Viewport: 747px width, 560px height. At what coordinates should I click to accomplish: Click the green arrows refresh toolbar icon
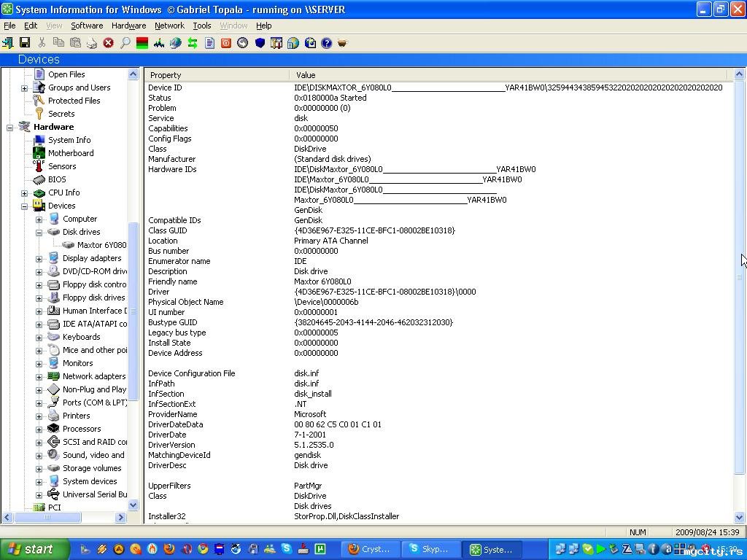[x=193, y=43]
